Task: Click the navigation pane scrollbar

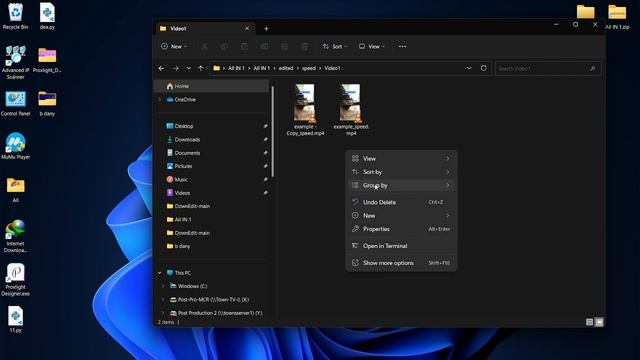Action: [x=273, y=131]
